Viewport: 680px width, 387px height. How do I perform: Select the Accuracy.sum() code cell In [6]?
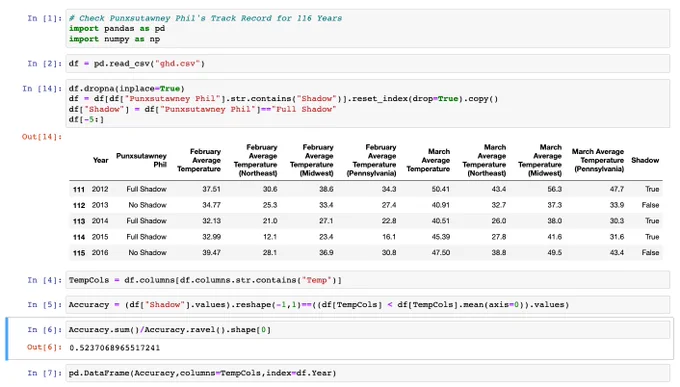tap(368, 330)
